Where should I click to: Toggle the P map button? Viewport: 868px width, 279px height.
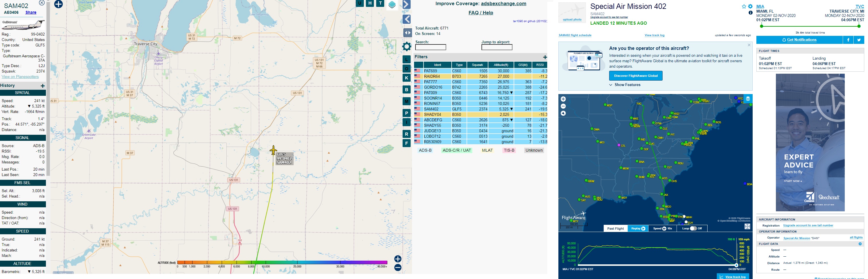[407, 113]
